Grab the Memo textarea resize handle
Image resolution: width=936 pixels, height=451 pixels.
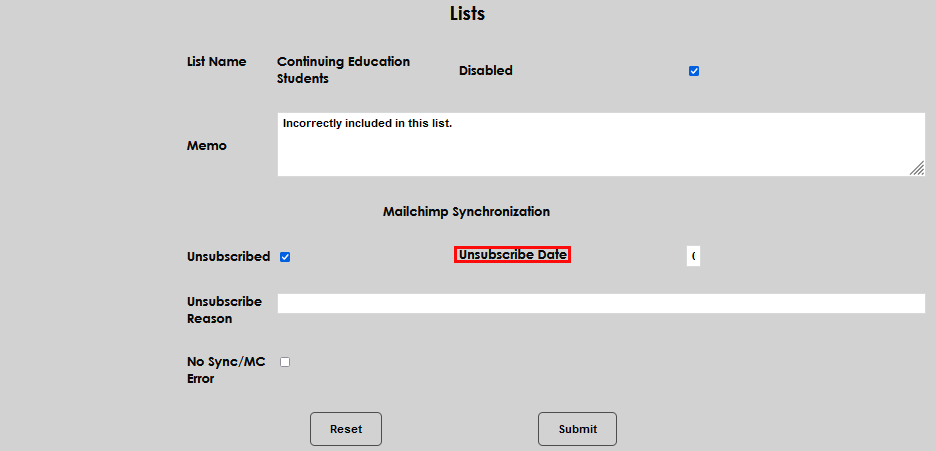tap(917, 169)
